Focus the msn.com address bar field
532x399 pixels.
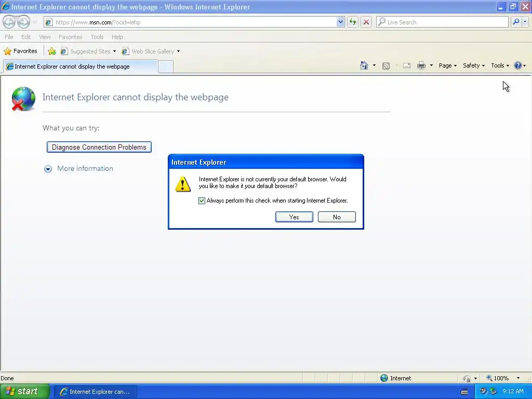pyautogui.click(x=194, y=22)
